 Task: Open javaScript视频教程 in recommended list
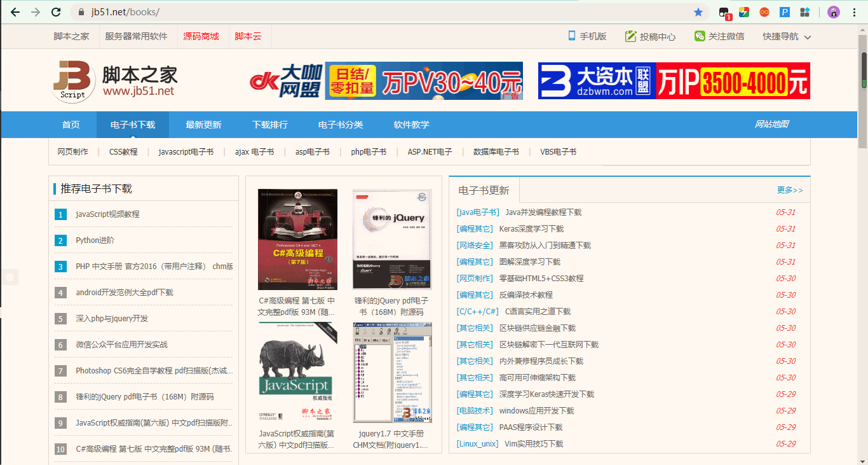tap(107, 214)
